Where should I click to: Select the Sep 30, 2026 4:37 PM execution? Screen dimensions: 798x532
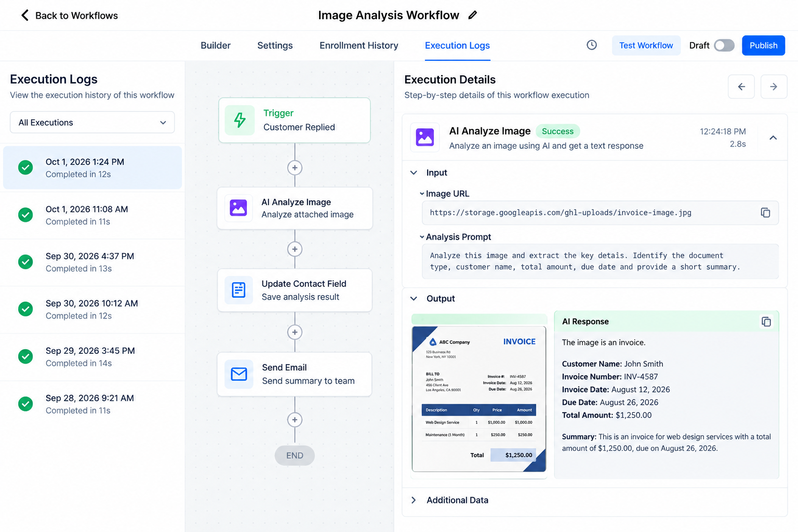coord(92,262)
